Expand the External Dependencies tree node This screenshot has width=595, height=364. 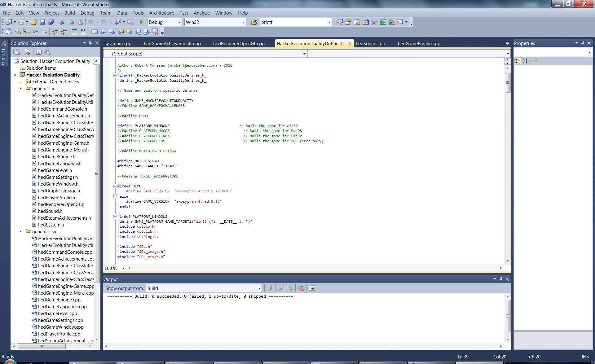[x=21, y=82]
